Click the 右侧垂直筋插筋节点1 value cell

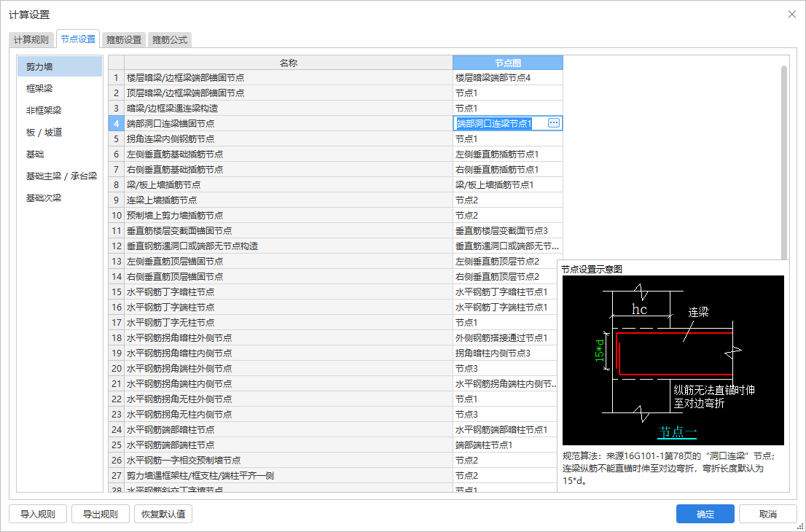[x=508, y=170]
